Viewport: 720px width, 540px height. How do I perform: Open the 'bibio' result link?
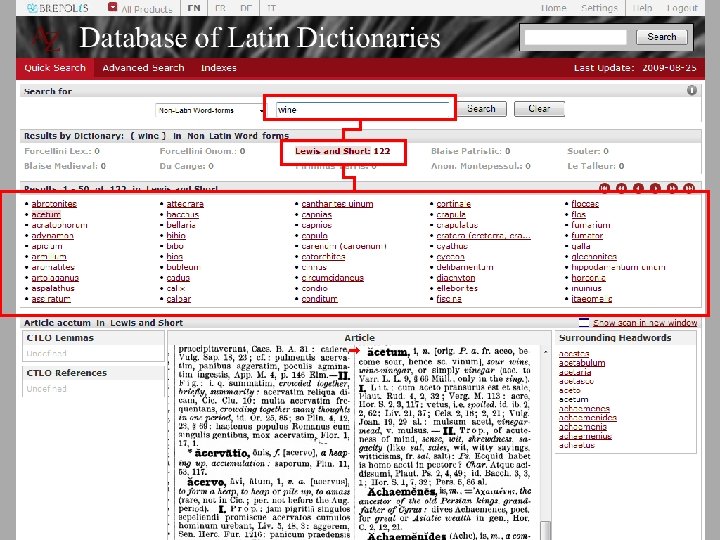point(176,236)
